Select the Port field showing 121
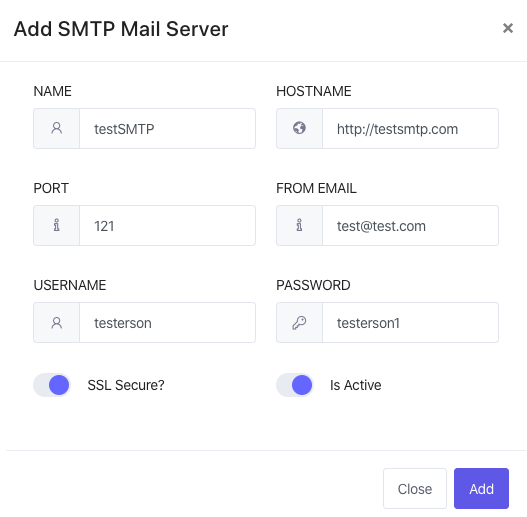 (x=167, y=226)
